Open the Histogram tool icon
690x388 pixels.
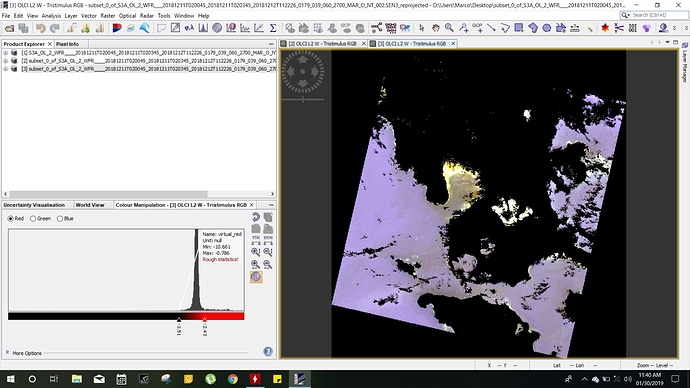point(203,28)
